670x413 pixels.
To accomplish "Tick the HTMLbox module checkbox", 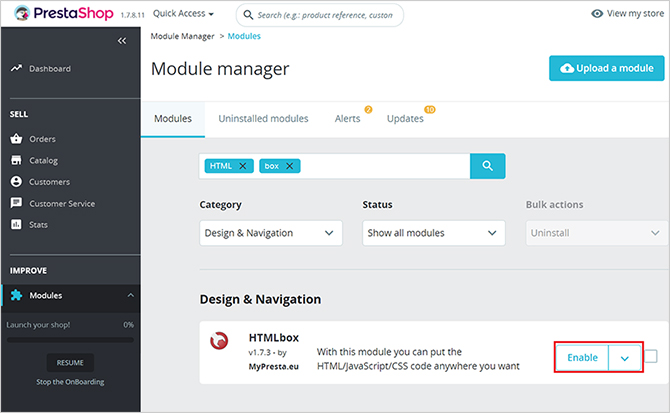I will click(651, 357).
